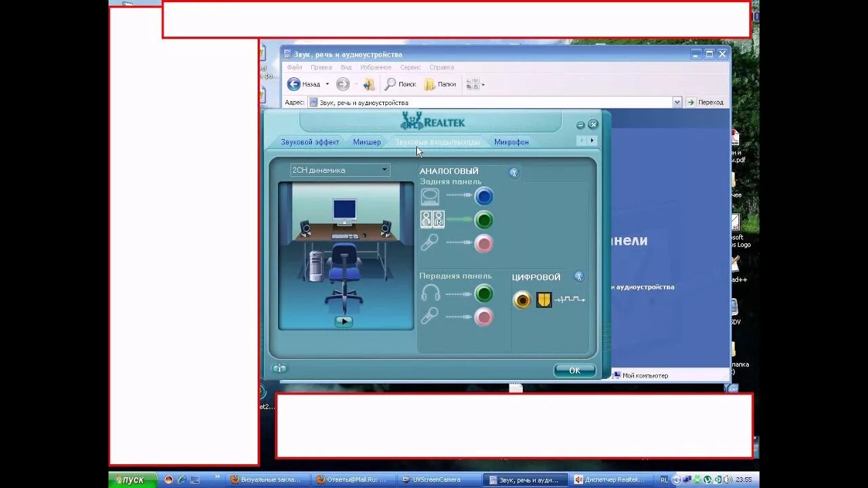Screen dimensions: 868x488
Task: Minimize the Realtek audio manager panel
Action: click(x=580, y=125)
